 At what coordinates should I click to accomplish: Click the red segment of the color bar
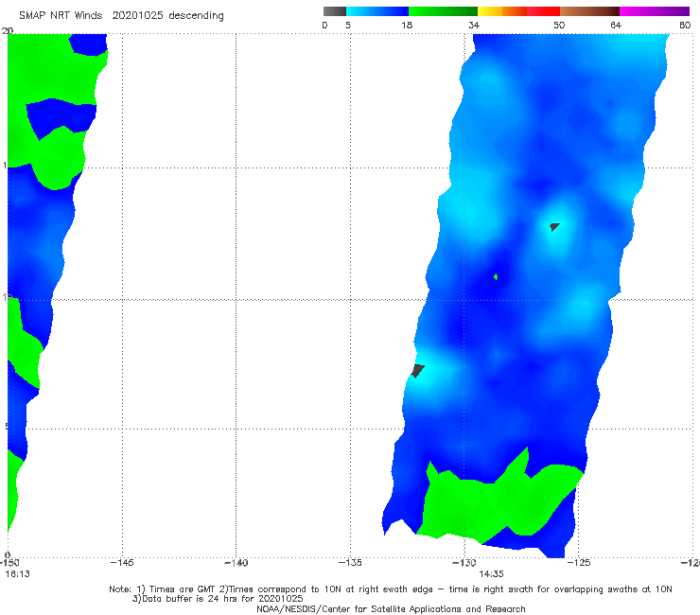pos(543,11)
